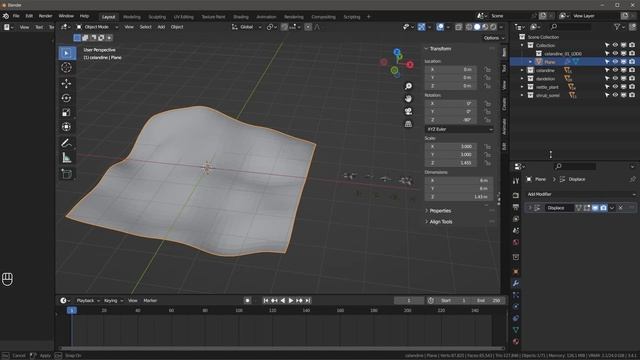Open the World properties tab
The height and width of the screenshot is (360, 640).
tap(516, 243)
